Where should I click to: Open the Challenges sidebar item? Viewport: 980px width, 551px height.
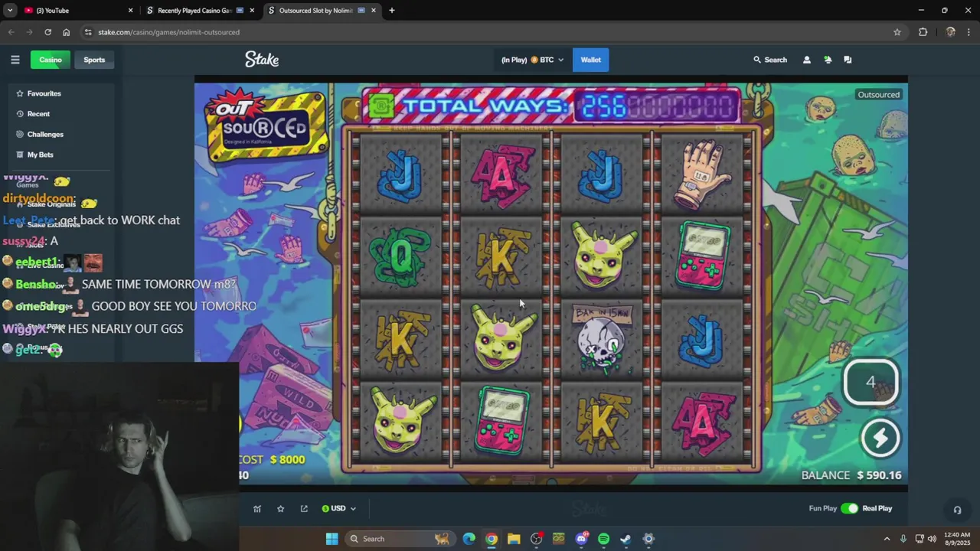(x=45, y=134)
